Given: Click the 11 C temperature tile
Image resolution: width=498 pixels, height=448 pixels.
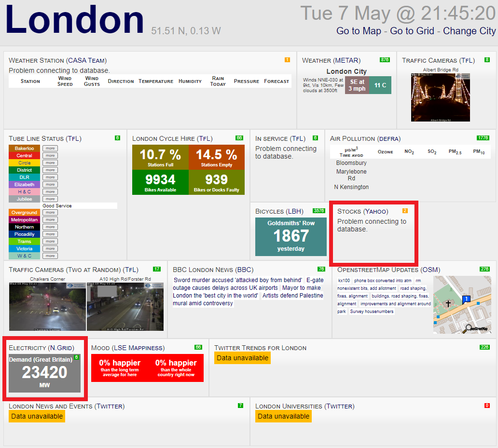Looking at the screenshot, I should click(x=380, y=85).
